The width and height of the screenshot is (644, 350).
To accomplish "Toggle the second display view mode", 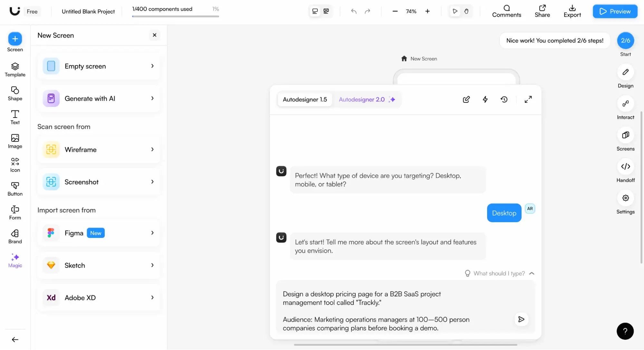I will 326,11.
